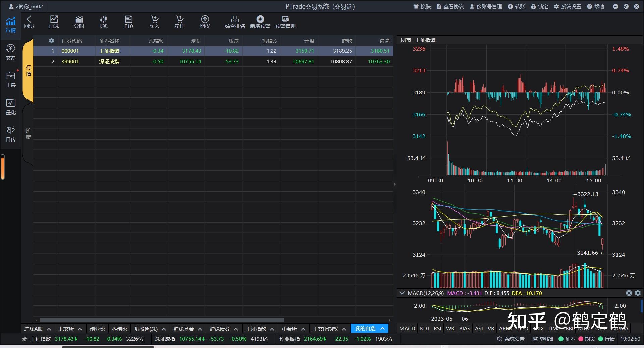Open the 日内 intraday section in sidebar
Image resolution: width=644 pixels, height=348 pixels.
11,134
